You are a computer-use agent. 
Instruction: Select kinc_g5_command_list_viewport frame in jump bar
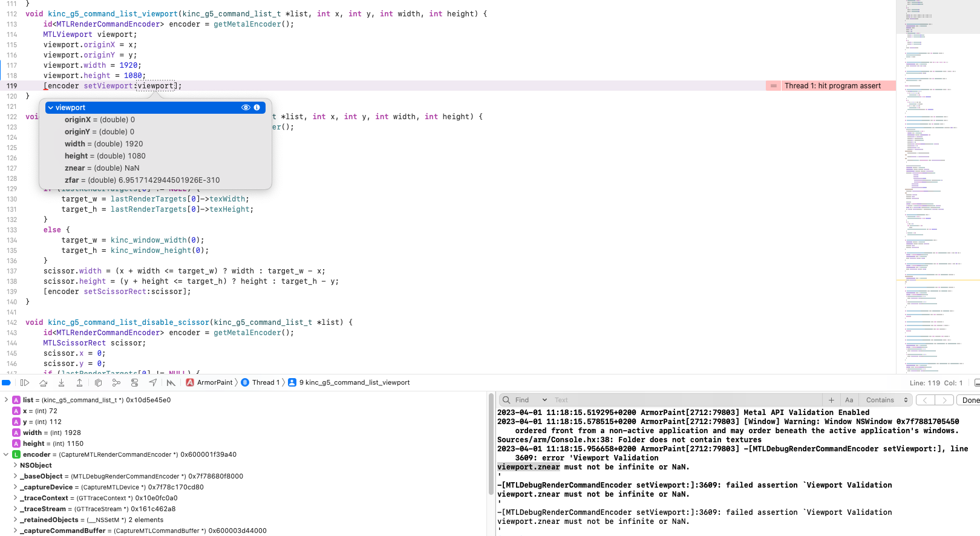(x=354, y=382)
